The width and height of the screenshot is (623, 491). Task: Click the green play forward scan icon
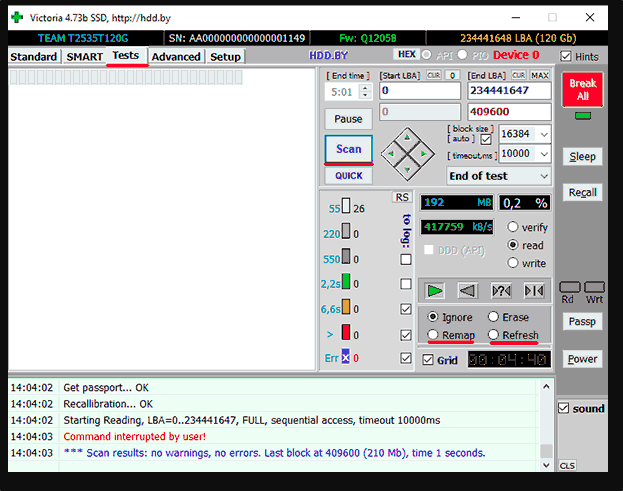coord(435,291)
